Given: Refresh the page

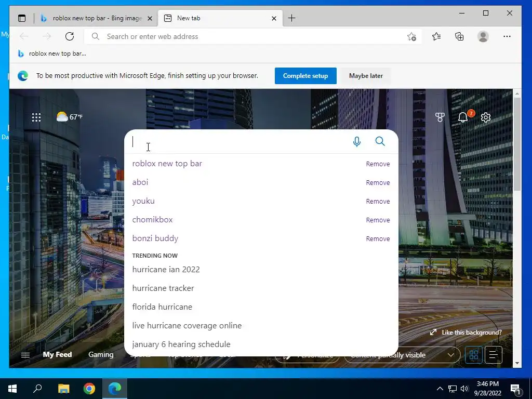Looking at the screenshot, I should pyautogui.click(x=70, y=36).
